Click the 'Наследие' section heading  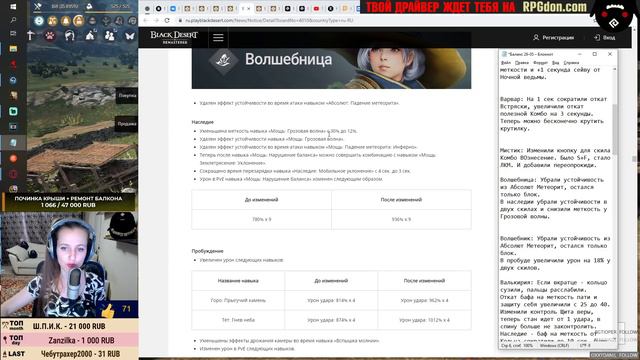click(x=203, y=122)
